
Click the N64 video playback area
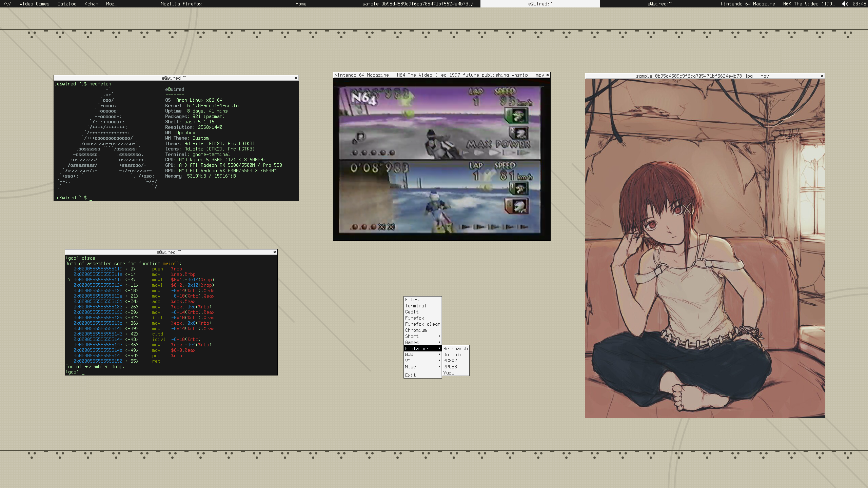[441, 159]
